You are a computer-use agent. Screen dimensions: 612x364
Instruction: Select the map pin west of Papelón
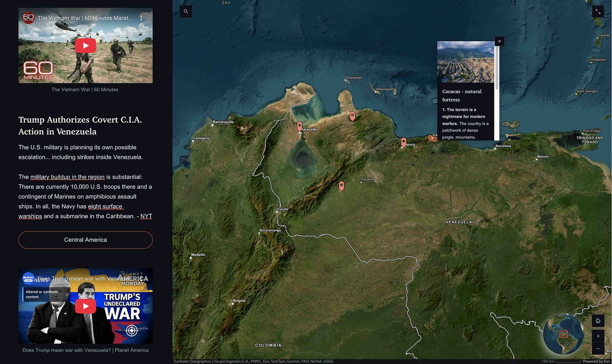click(341, 186)
